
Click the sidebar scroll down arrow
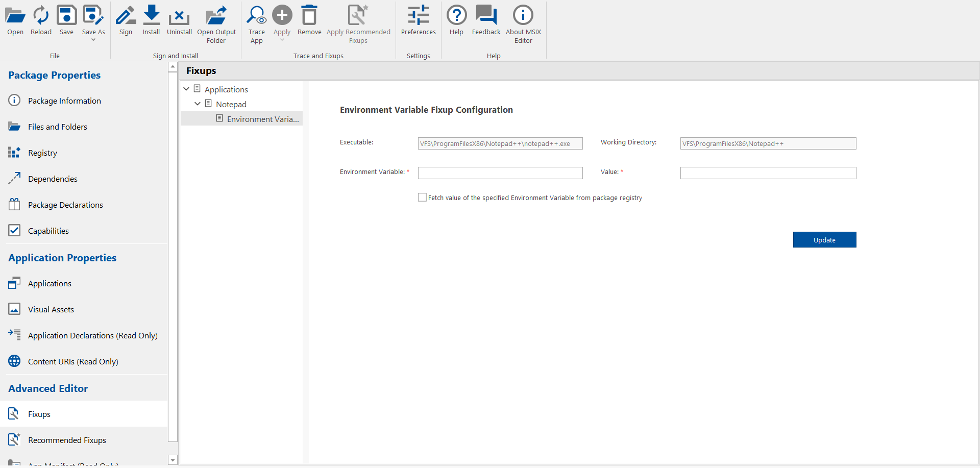tap(173, 460)
